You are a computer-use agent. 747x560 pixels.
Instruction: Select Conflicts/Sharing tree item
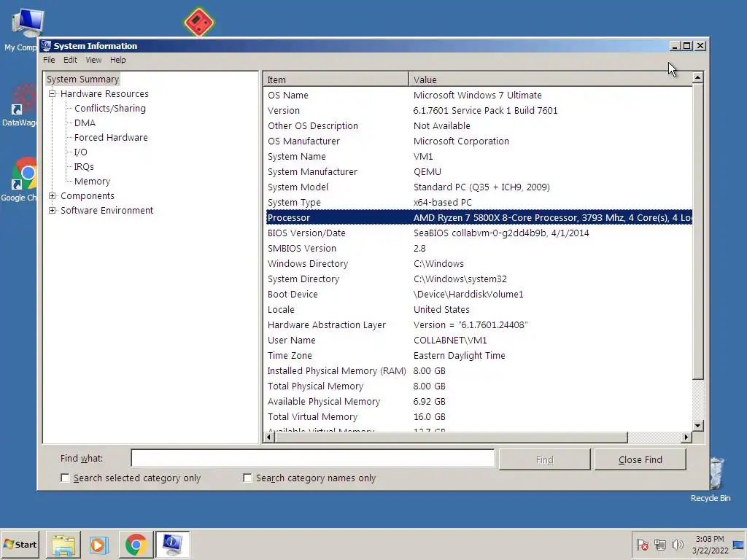coord(110,109)
